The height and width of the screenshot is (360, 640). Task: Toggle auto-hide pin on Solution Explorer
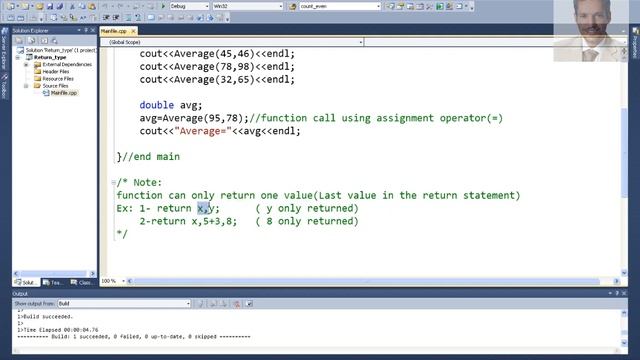(x=86, y=30)
